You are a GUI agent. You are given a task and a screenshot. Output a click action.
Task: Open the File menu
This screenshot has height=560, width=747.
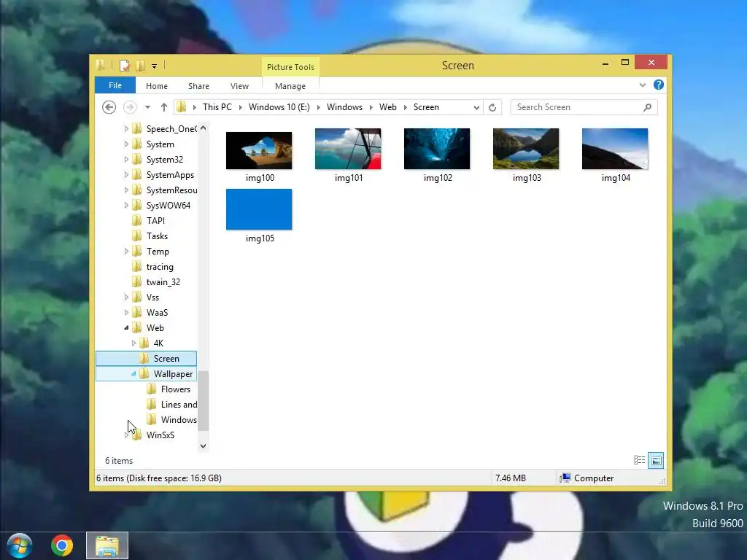point(115,85)
